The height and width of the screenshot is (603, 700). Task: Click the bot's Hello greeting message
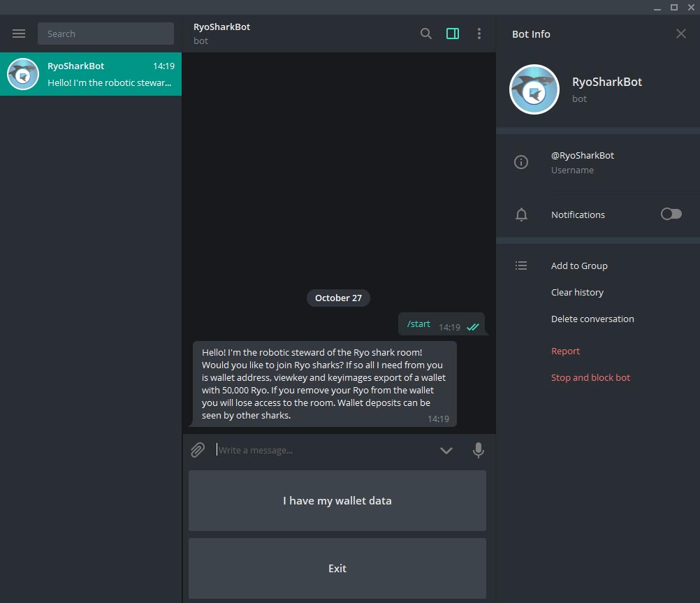(325, 384)
